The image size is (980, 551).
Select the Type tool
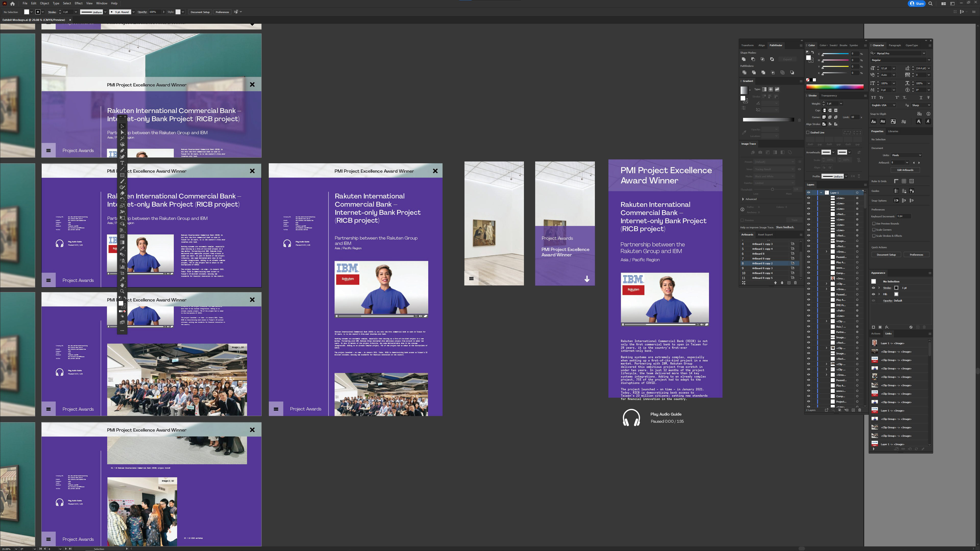click(122, 163)
